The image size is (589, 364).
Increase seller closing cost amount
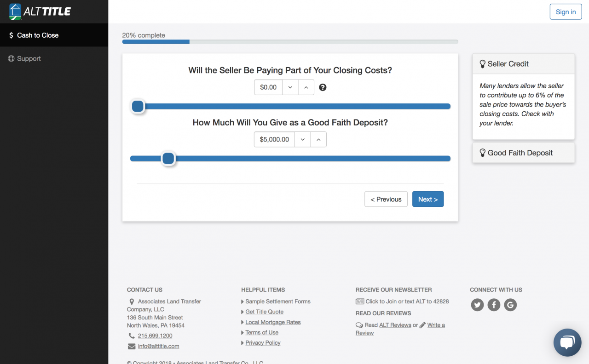pos(306,87)
